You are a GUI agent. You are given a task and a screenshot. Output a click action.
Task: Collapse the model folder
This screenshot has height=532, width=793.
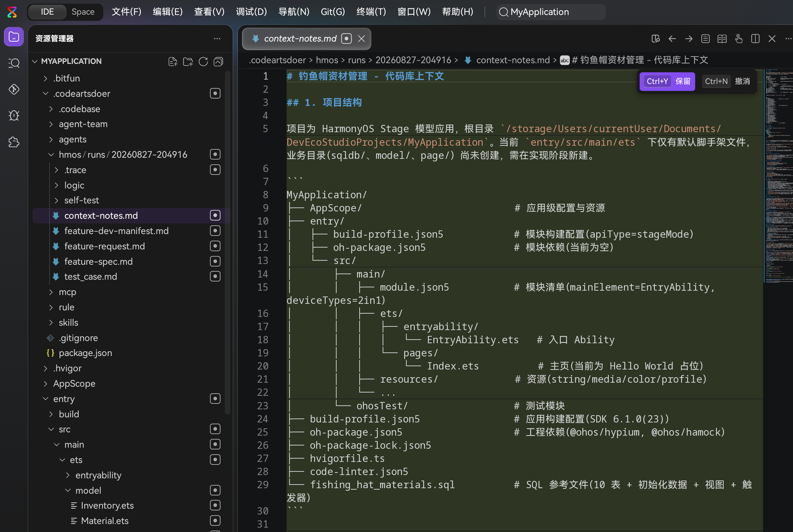coord(68,490)
